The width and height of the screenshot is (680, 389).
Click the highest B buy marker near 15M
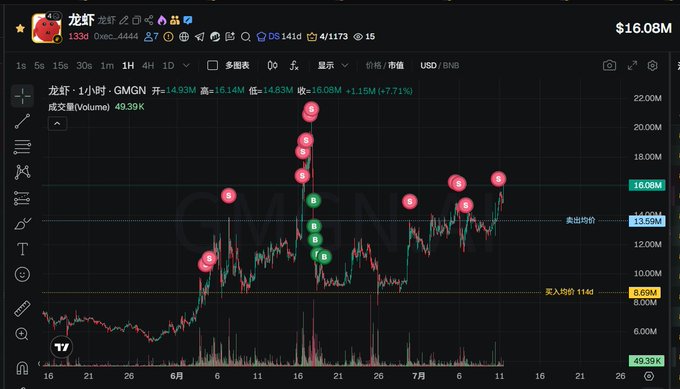point(314,200)
